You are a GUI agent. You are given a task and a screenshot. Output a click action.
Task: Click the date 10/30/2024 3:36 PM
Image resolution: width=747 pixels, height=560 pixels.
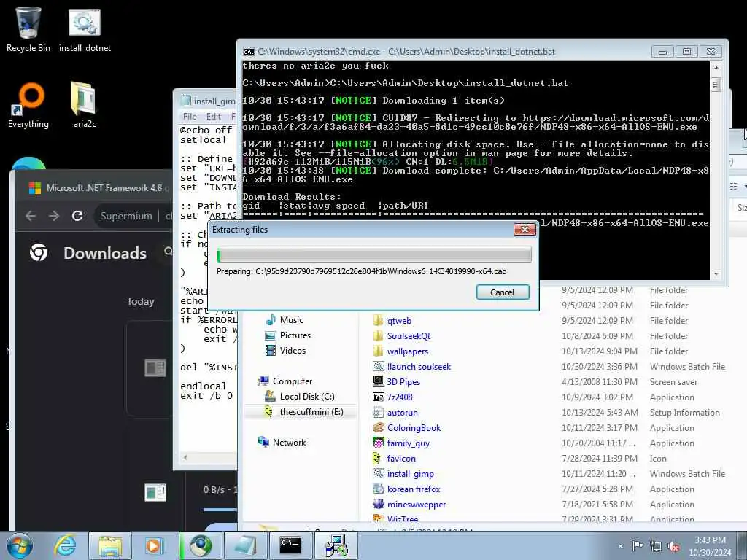[x=600, y=366]
